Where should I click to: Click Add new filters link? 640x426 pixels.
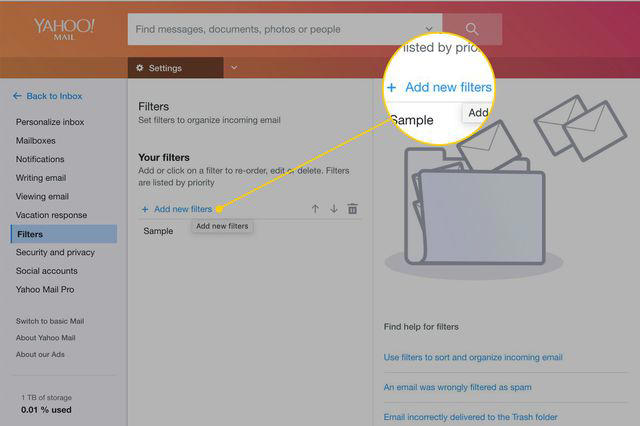(x=183, y=209)
